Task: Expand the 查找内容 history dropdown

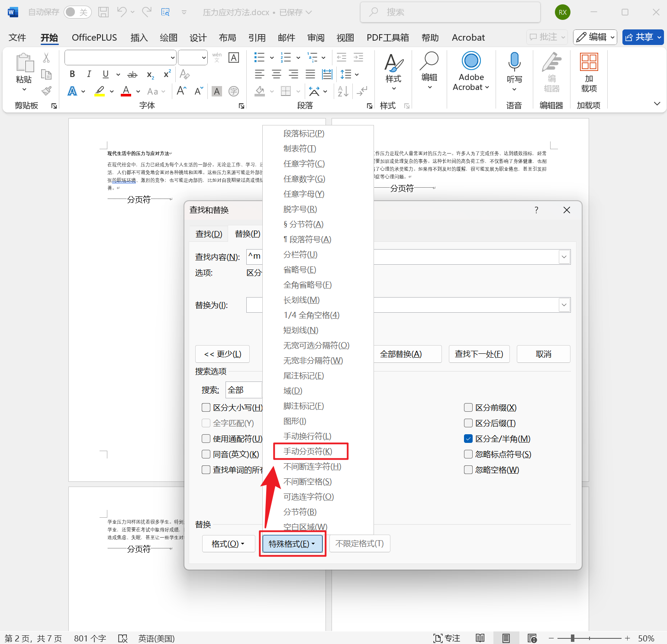Action: click(564, 256)
